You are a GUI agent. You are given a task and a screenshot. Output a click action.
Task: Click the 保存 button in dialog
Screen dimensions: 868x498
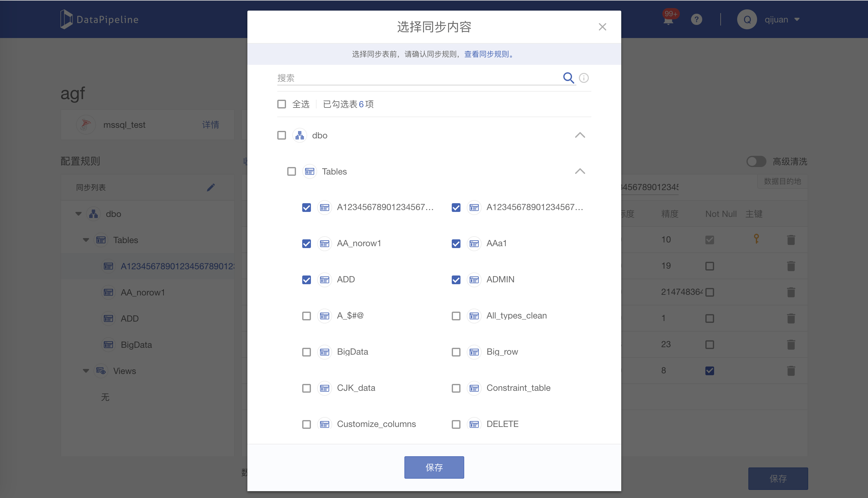434,467
